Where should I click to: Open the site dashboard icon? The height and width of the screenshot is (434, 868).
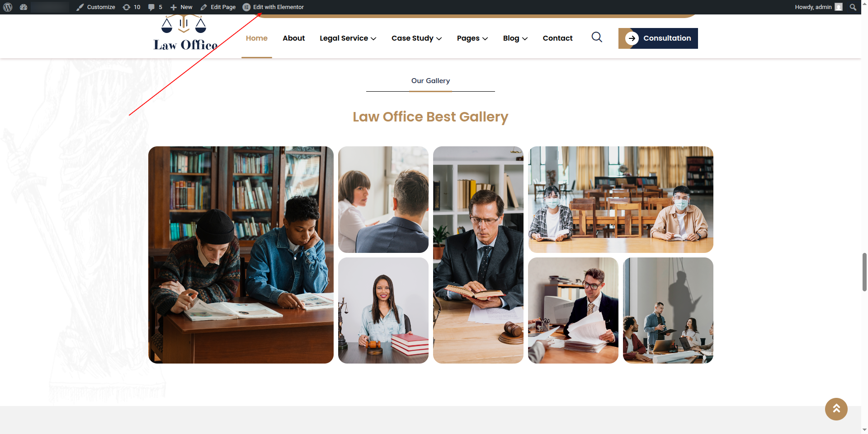pos(24,7)
